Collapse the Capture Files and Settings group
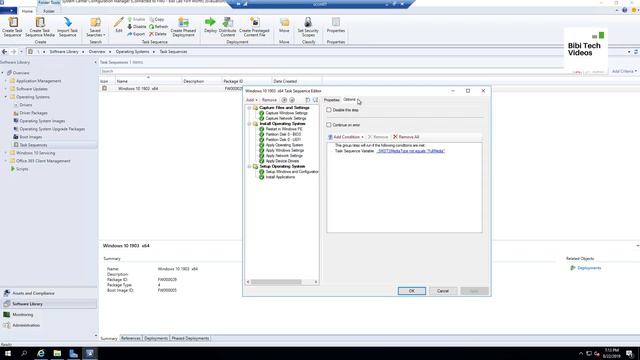 click(x=249, y=108)
